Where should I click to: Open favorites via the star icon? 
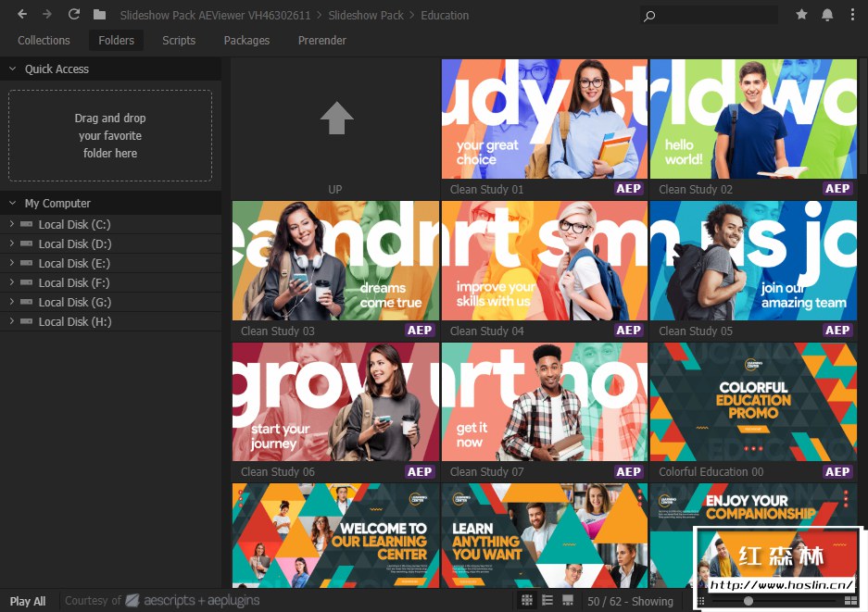pos(801,15)
